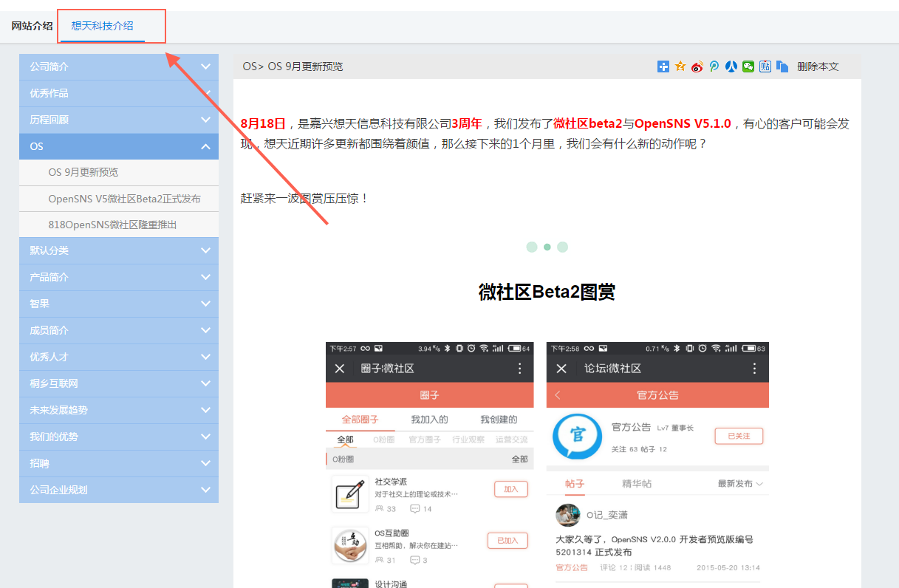
Task: Share article to Tencent Weibo icon
Action: pyautogui.click(x=714, y=66)
